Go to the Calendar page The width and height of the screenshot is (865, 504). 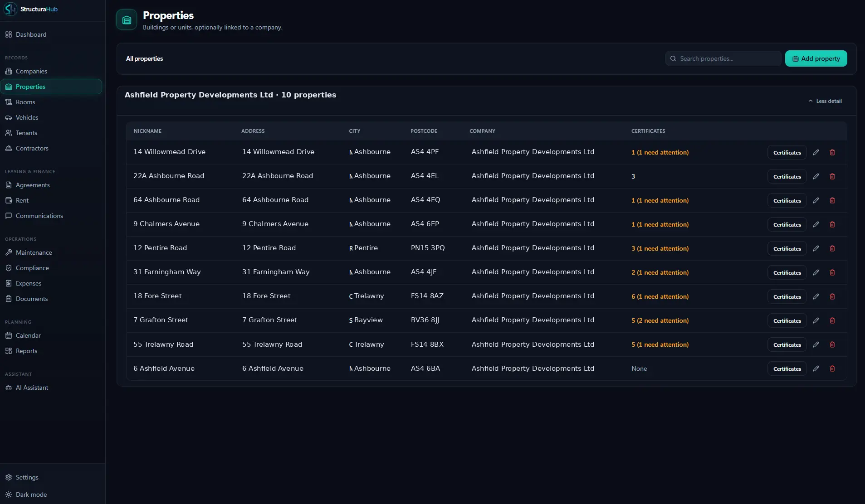(51, 335)
